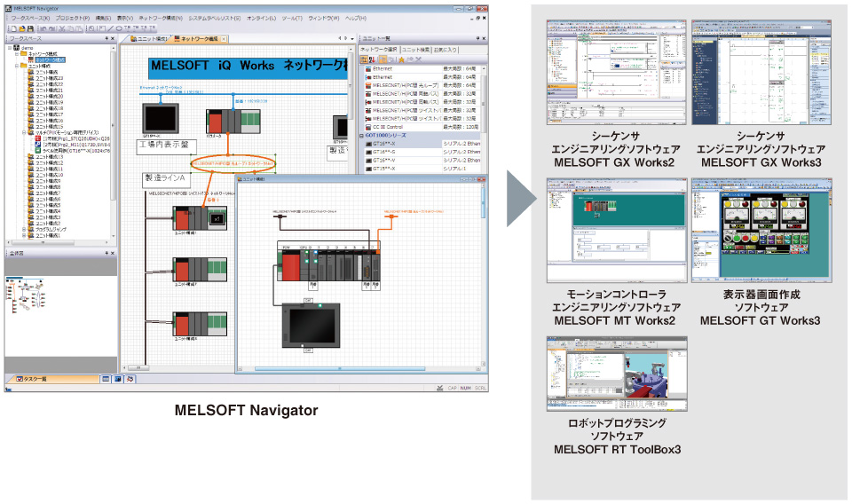Image resolution: width=852 pixels, height=504 pixels.
Task: Click the third icon right of タスク一覧 tab
Action: 130,379
